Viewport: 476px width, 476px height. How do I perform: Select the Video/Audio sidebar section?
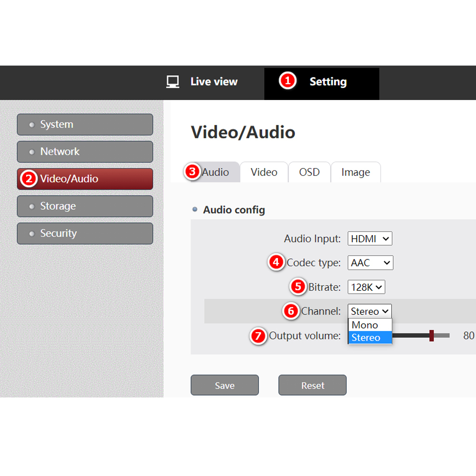(85, 179)
